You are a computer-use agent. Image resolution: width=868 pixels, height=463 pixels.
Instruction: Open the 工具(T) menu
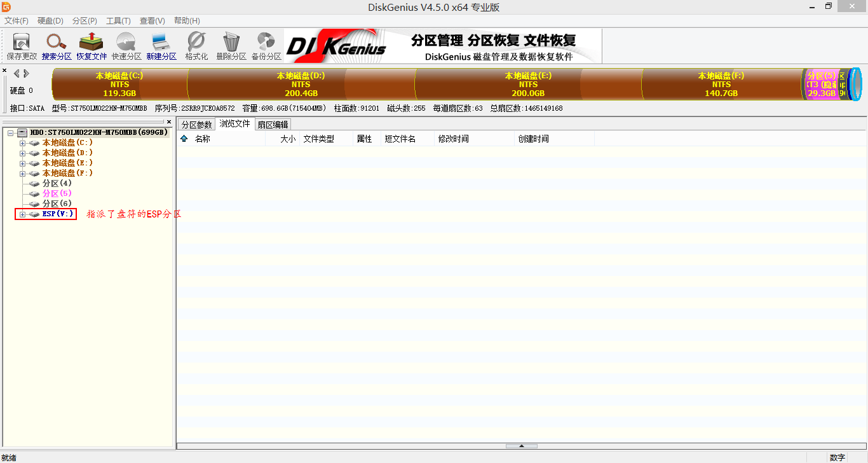118,21
